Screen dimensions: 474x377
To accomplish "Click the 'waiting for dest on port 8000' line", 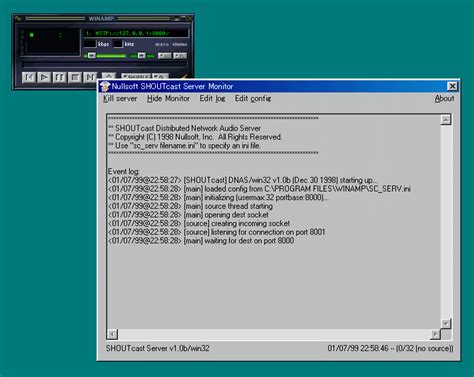I will point(201,241).
